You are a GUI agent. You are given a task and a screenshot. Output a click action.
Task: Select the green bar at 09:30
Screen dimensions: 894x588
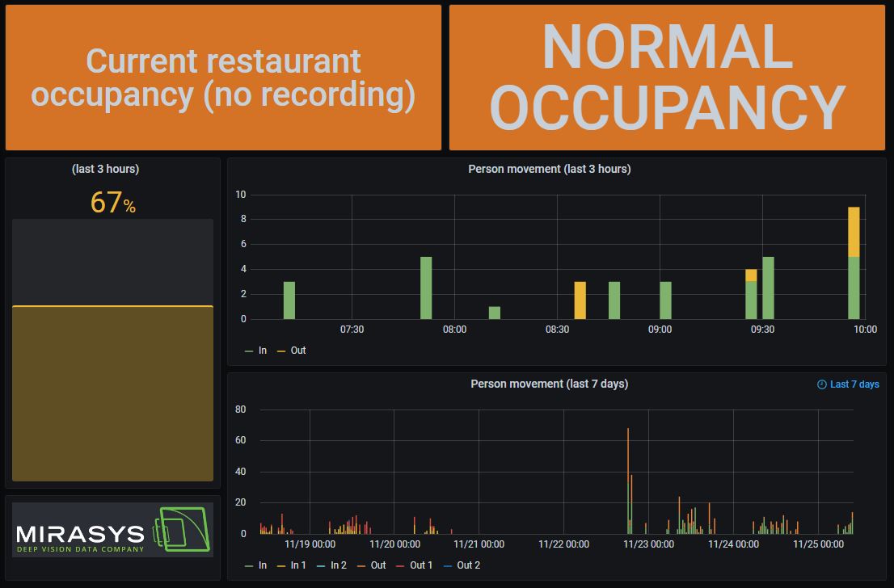point(768,288)
